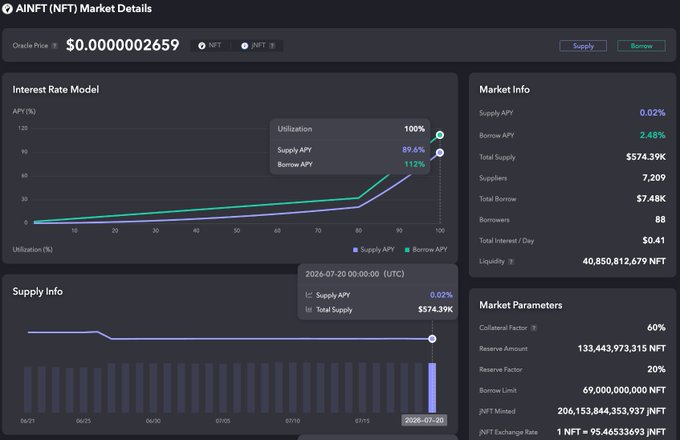The image size is (680, 440).
Task: Click the Supply APY chart icon in tooltip
Action: pos(309,295)
